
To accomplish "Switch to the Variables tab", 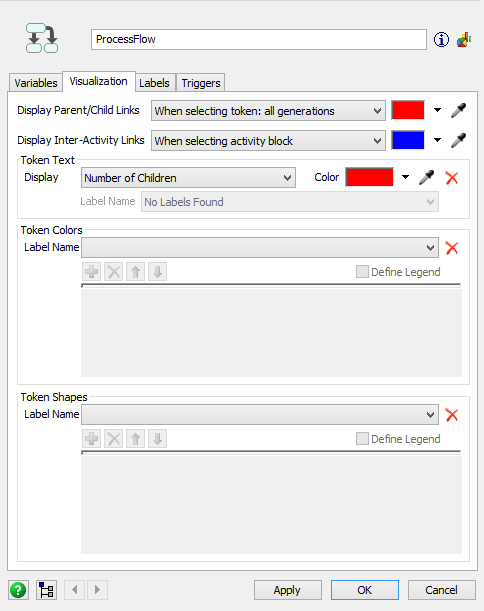I will point(36,83).
